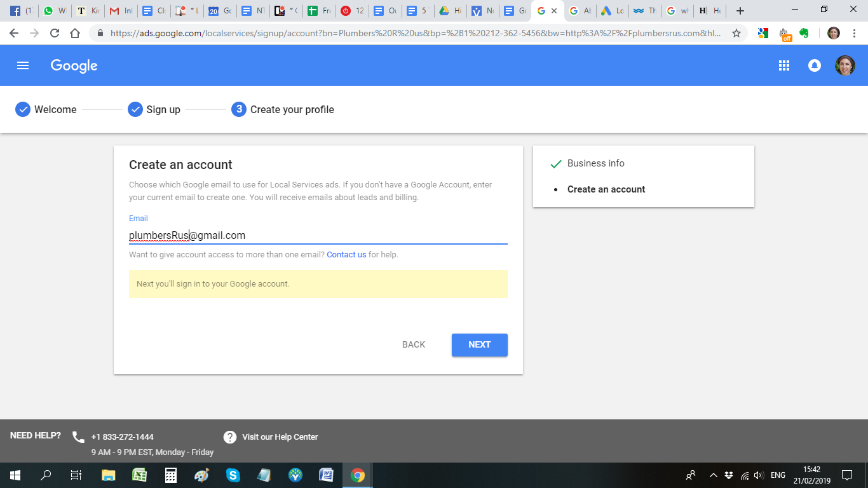Open the Chrome profile avatar in the toolbar
Screen dimensions: 868x488
tap(834, 33)
